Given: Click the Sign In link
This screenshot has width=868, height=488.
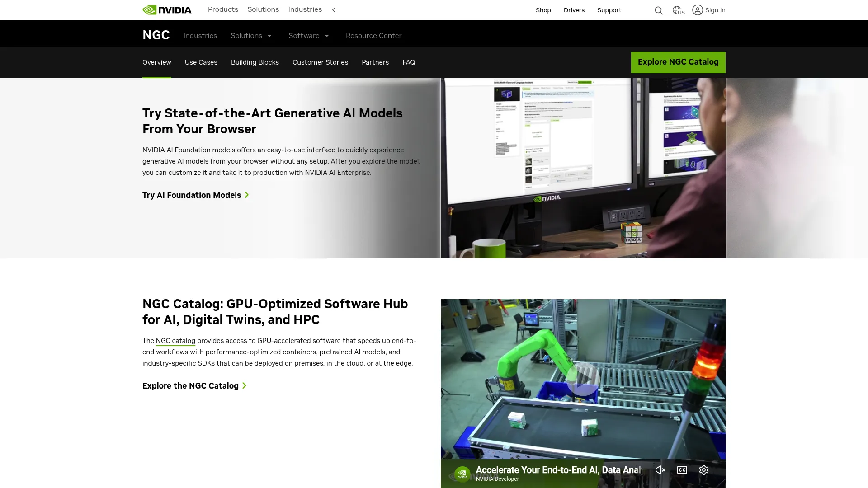Looking at the screenshot, I should 715,10.
